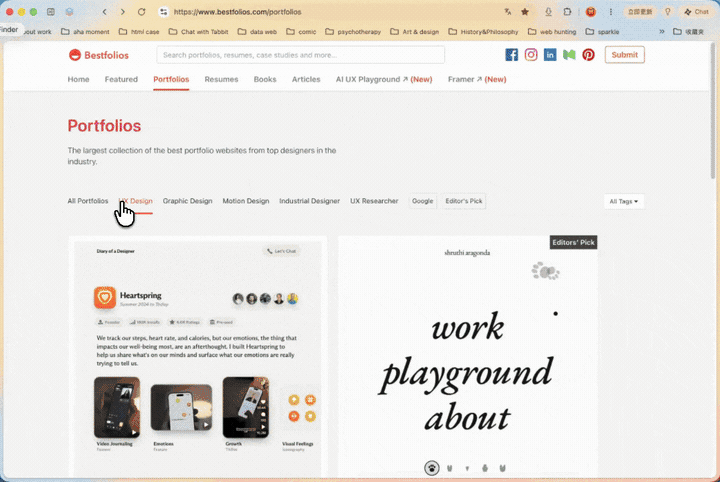Open the 'html case' bookmark folder
Viewport: 720px width, 482px height.
coord(139,32)
